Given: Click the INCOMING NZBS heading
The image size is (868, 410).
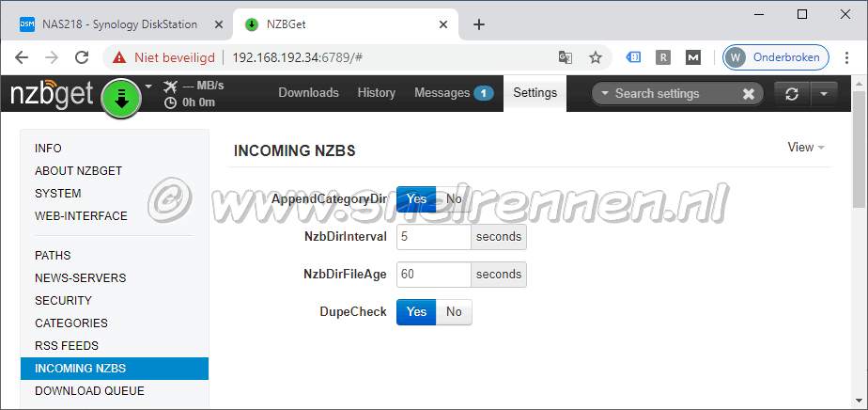Looking at the screenshot, I should pos(295,150).
